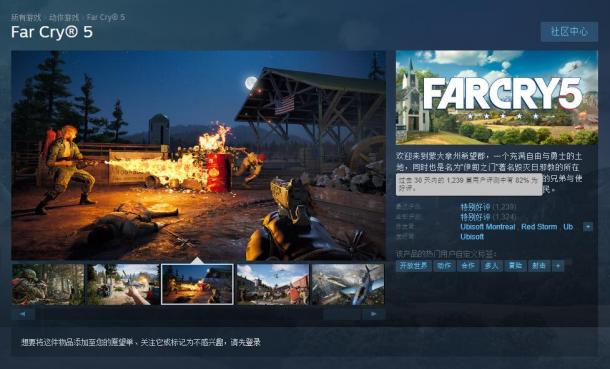Viewport: 610px width, 369px height.
Task: Open the forest soldier screenshot thumbnail
Action: (48, 284)
